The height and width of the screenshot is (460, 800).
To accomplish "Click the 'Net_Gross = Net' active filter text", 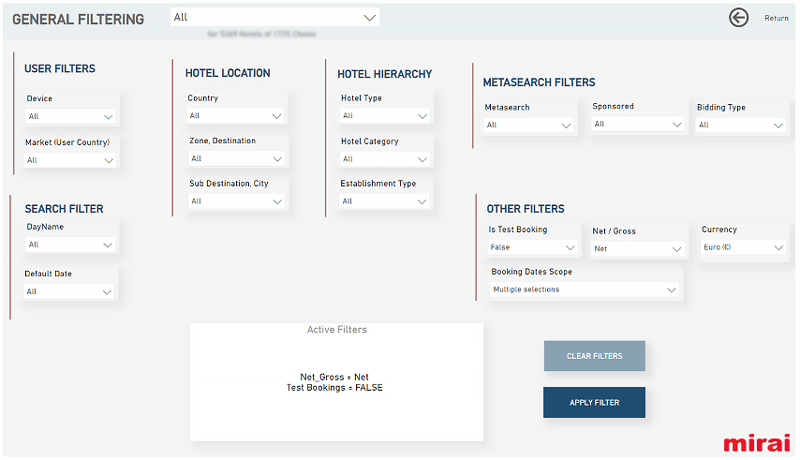I will point(334,377).
